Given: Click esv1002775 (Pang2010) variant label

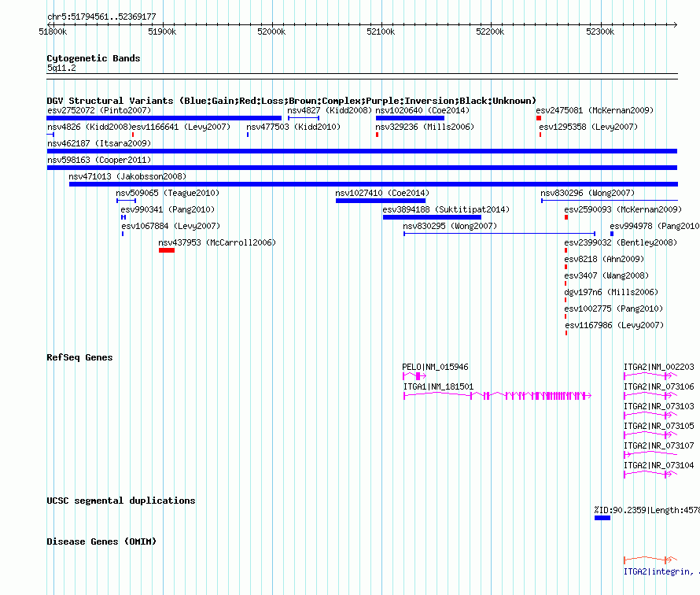Looking at the screenshot, I should tap(613, 309).
